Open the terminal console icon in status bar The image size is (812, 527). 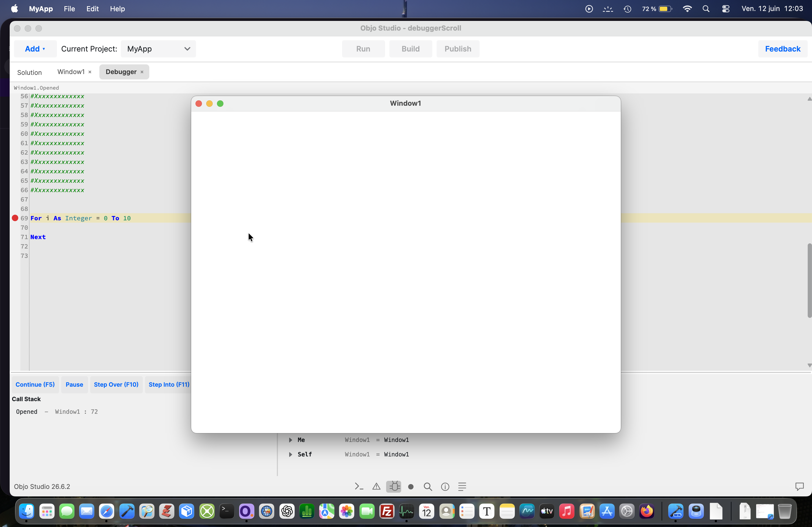coord(358,486)
